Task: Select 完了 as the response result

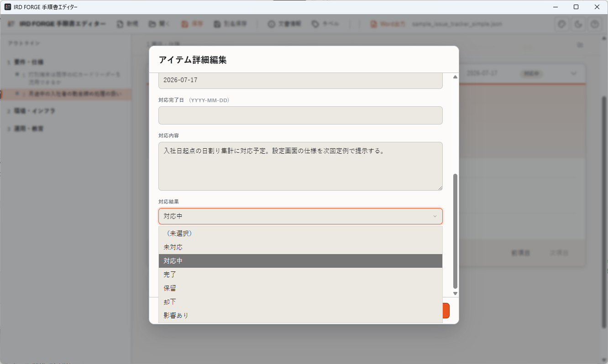Action: (x=300, y=275)
